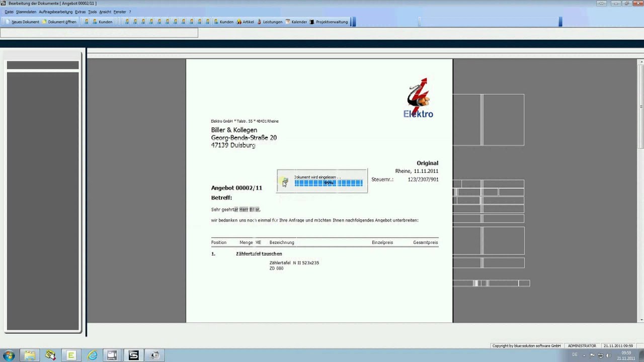This screenshot has width=644, height=362.
Task: Open the volume speaker tray icon
Action: coord(609,355)
